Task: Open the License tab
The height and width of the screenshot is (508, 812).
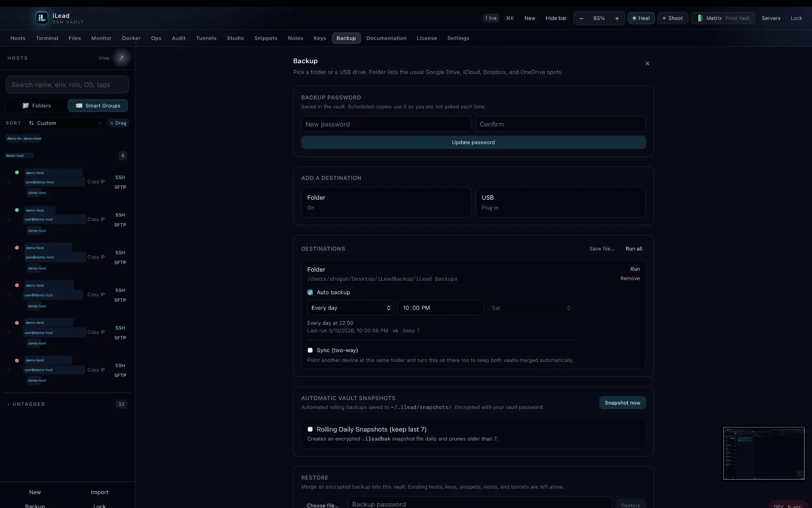Action: [x=427, y=38]
